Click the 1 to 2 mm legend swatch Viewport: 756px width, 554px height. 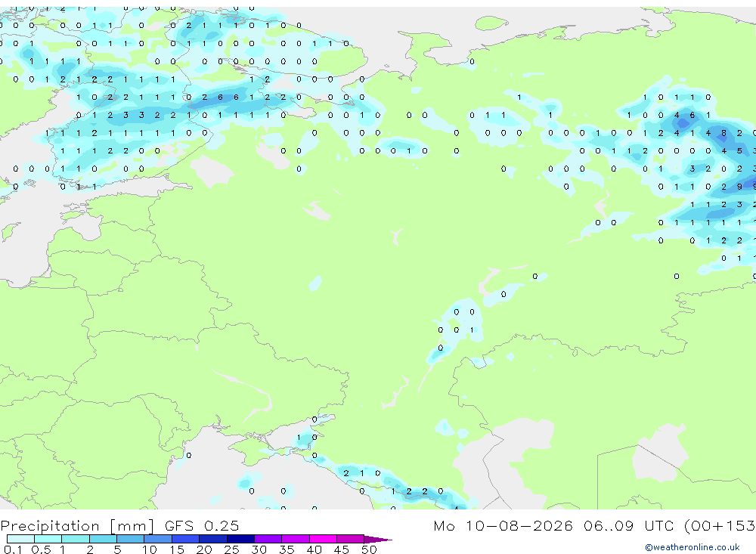click(76, 539)
